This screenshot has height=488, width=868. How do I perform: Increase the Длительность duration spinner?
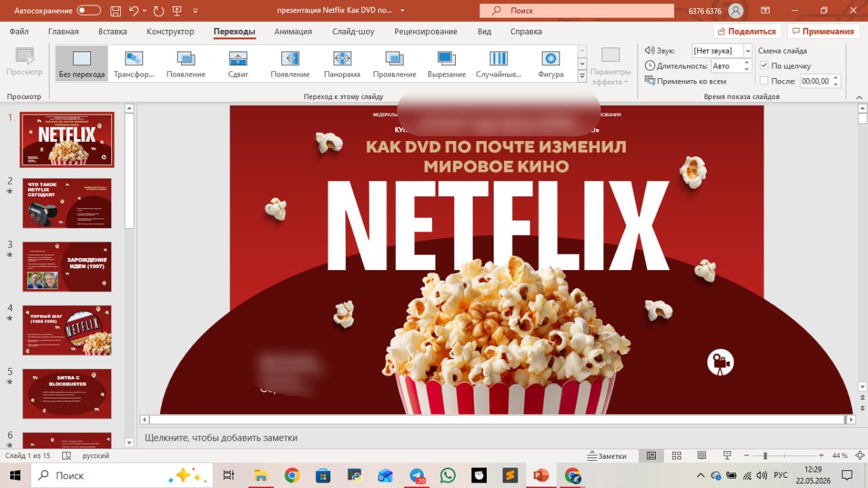747,62
